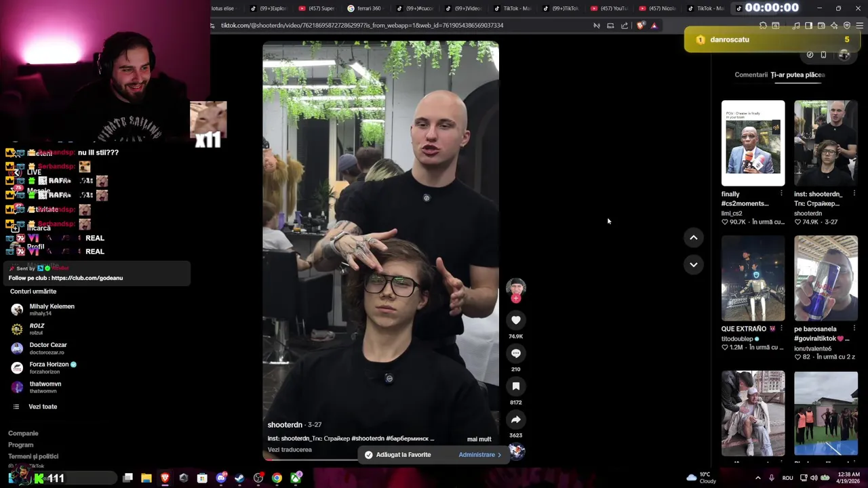Open ionutvalente6 author name
Screen dimensions: 868x488
coord(812,348)
